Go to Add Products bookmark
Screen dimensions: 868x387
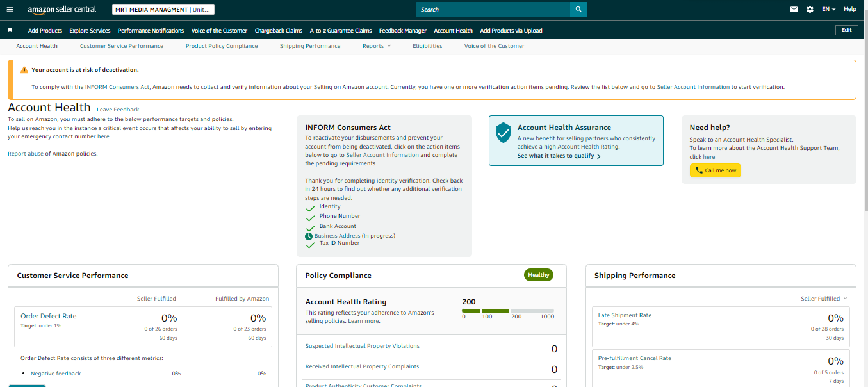(x=45, y=31)
